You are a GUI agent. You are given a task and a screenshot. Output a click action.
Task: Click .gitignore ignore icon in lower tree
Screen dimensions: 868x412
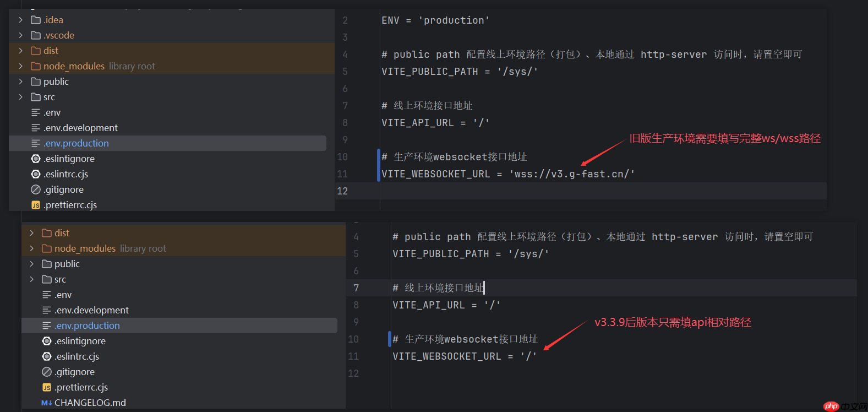coord(47,372)
